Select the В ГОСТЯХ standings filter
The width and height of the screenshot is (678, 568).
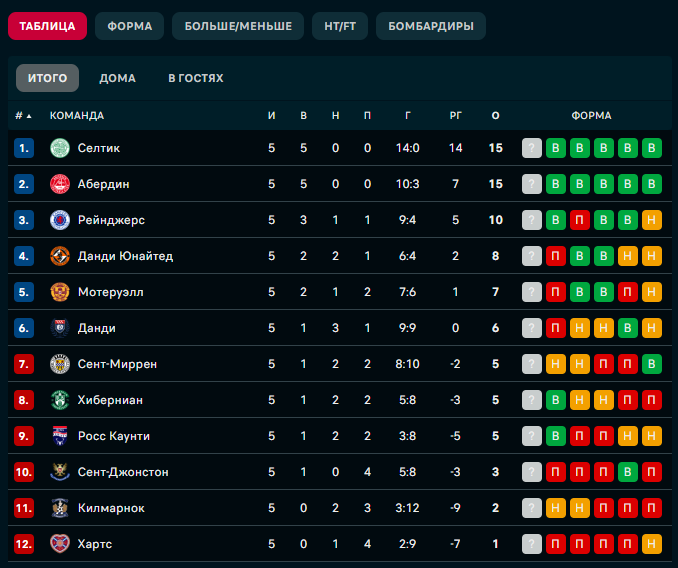click(196, 78)
